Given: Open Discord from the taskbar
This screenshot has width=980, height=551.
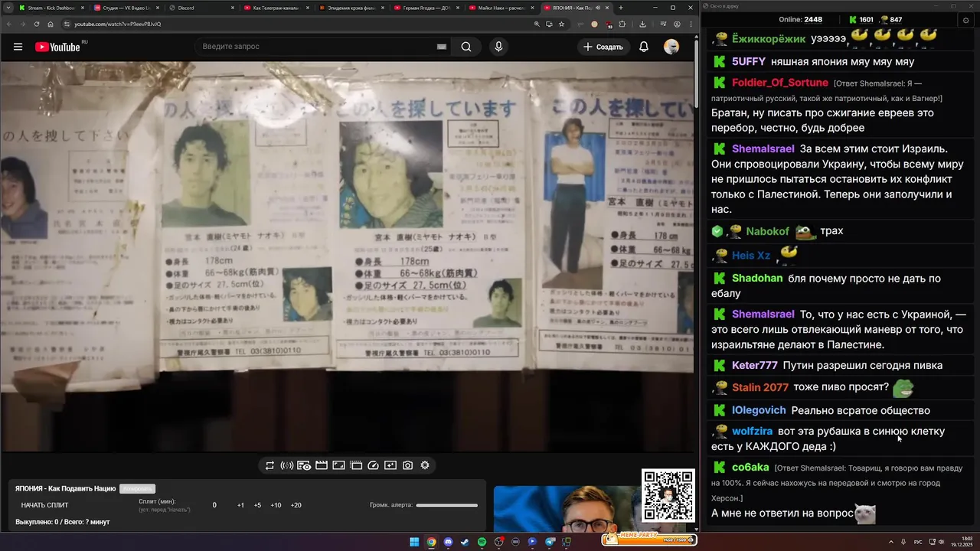Looking at the screenshot, I should coord(448,543).
